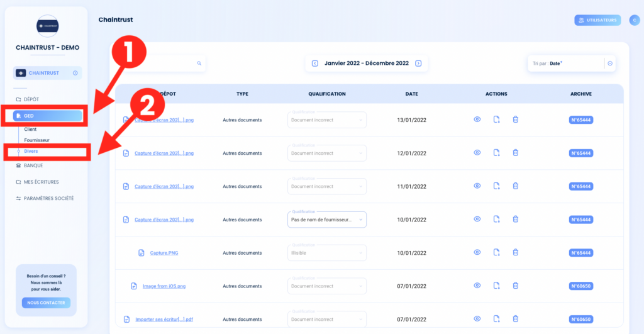Image resolution: width=644 pixels, height=334 pixels.
Task: Preview the document dated 13/01/2022
Action: coord(477,120)
